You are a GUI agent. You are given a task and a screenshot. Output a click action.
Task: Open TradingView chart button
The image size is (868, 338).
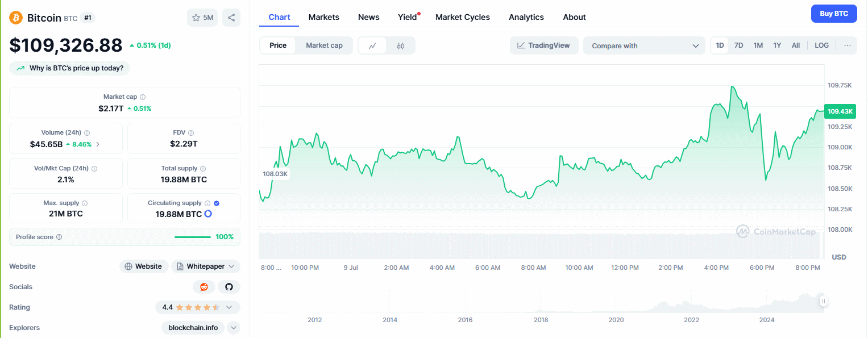(544, 45)
